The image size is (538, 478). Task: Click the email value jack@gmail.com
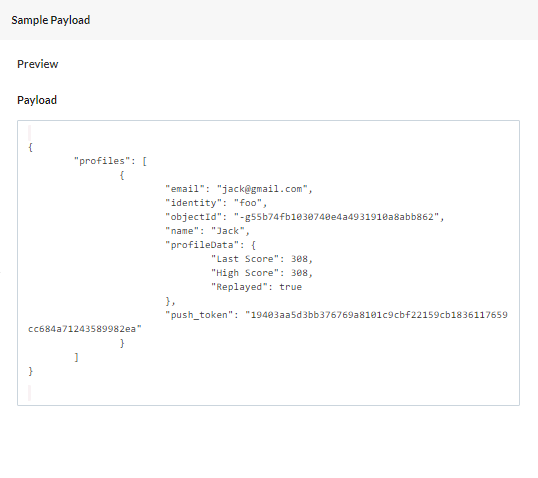pos(262,189)
